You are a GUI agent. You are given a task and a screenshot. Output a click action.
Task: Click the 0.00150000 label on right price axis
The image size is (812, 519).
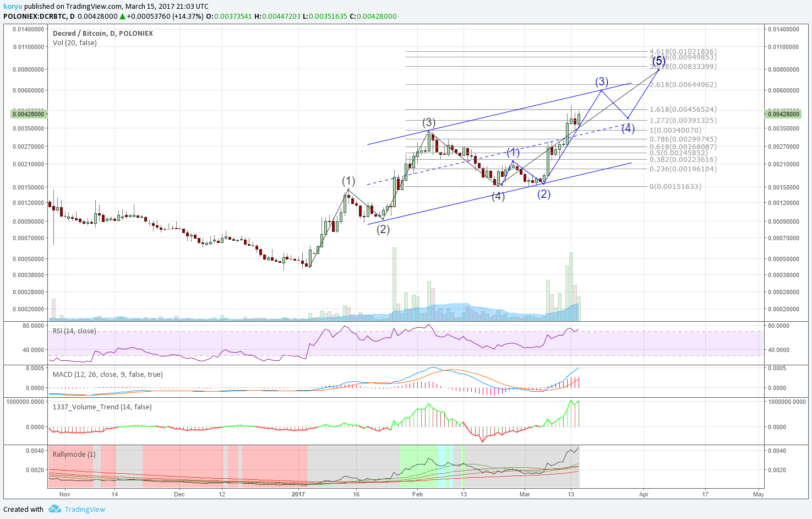coord(783,187)
